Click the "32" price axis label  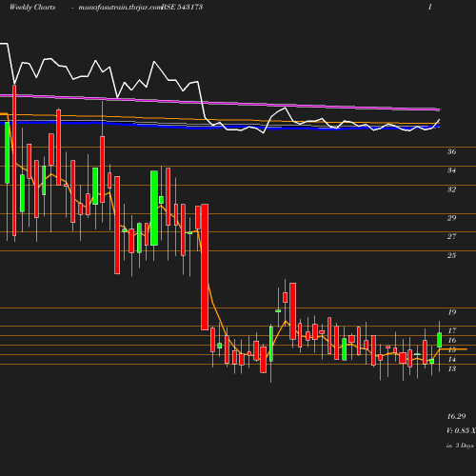point(451,189)
